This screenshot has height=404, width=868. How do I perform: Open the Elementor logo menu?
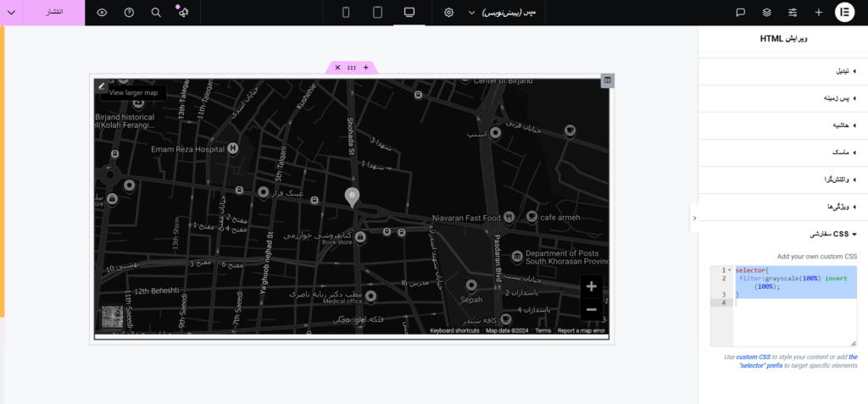[844, 12]
